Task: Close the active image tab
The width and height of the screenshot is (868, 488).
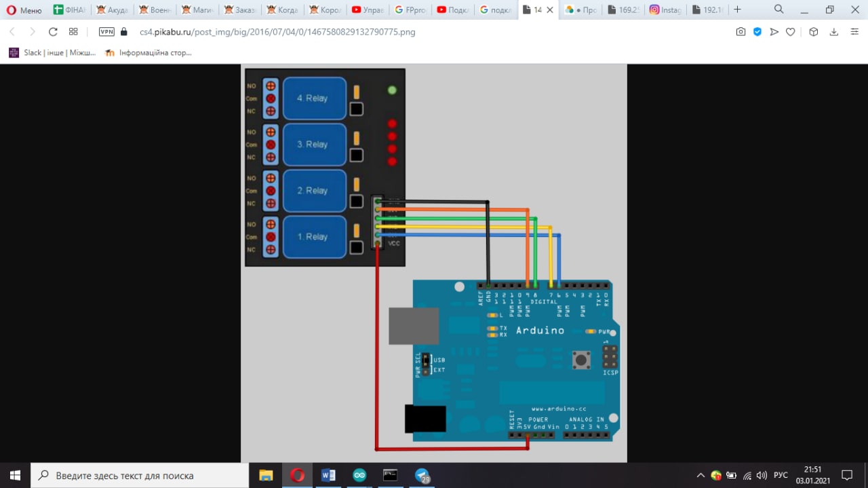Action: click(550, 10)
